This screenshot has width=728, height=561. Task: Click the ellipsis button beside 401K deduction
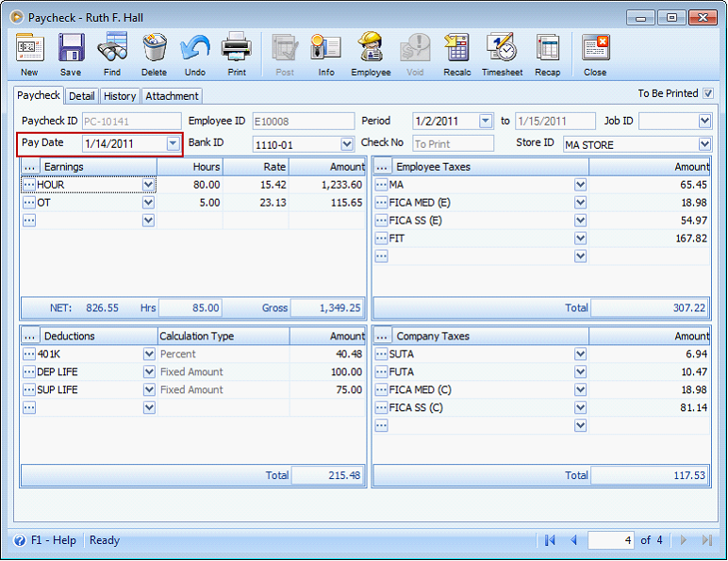[x=29, y=355]
